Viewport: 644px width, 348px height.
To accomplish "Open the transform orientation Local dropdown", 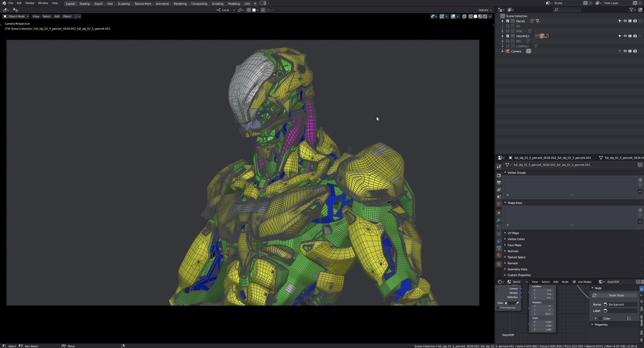I will pos(225,10).
